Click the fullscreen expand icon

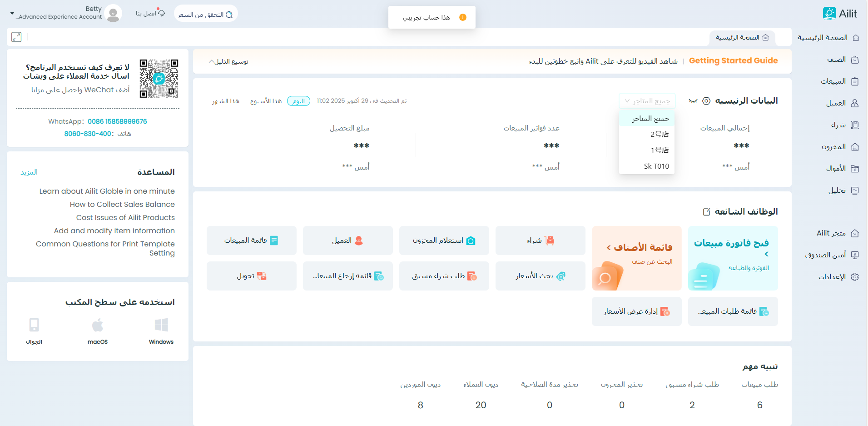[x=16, y=37]
